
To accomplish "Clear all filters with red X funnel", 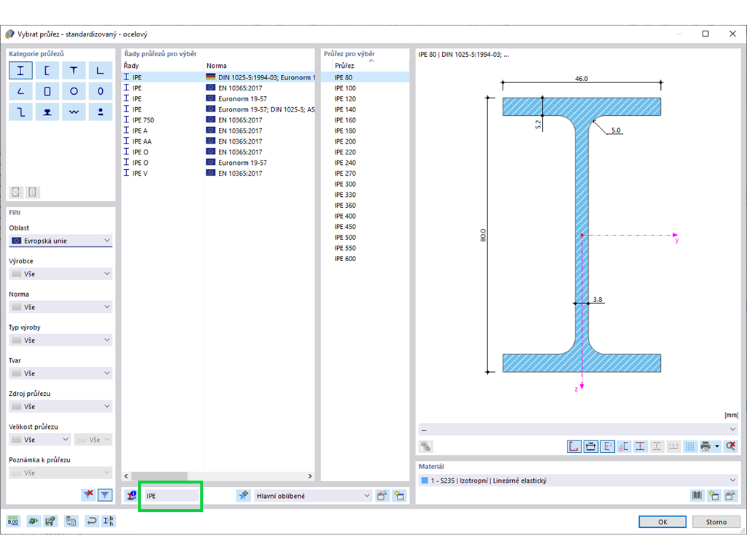I will coord(88,495).
